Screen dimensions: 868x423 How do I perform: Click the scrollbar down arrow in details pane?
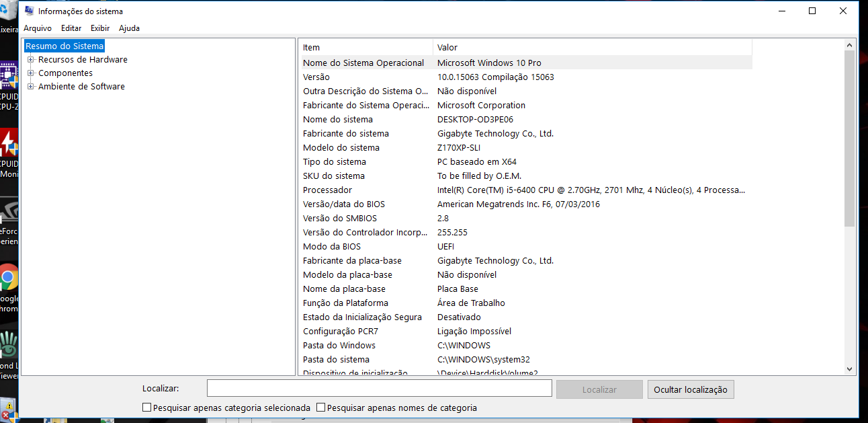850,369
